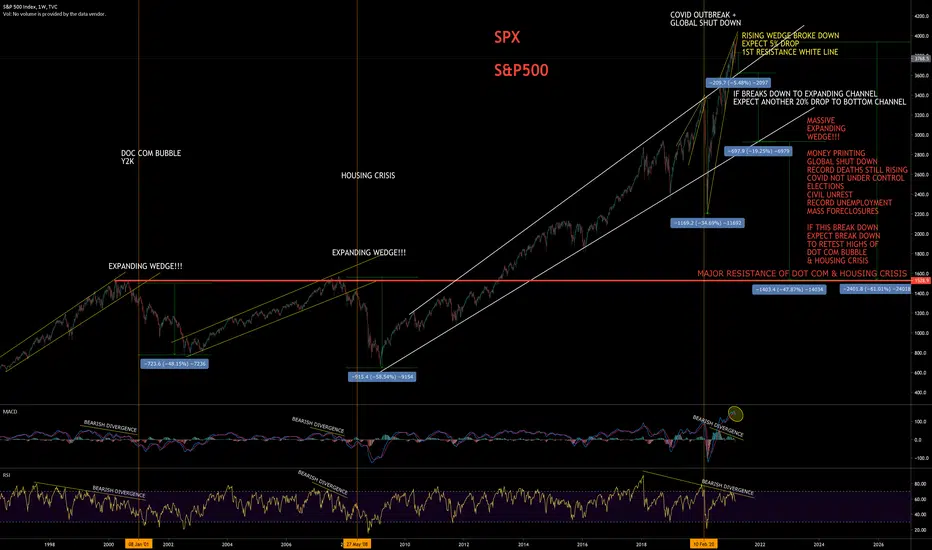932x550 pixels.
Task: Select the '-697.9 (-19.25%)' measurement label
Action: pos(758,151)
